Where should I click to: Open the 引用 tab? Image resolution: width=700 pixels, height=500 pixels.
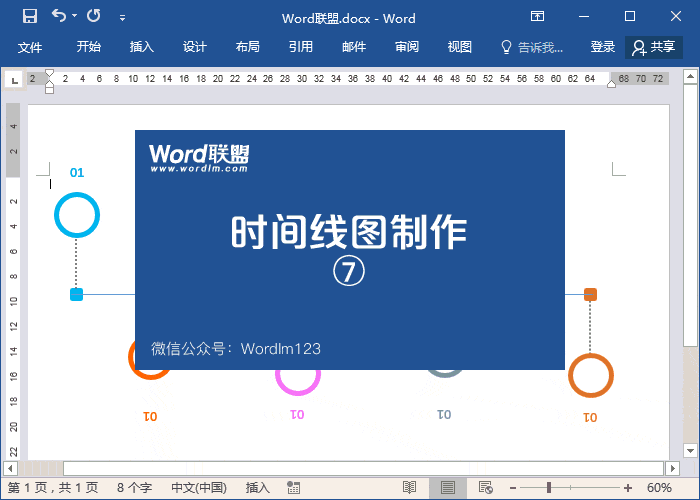[x=300, y=46]
